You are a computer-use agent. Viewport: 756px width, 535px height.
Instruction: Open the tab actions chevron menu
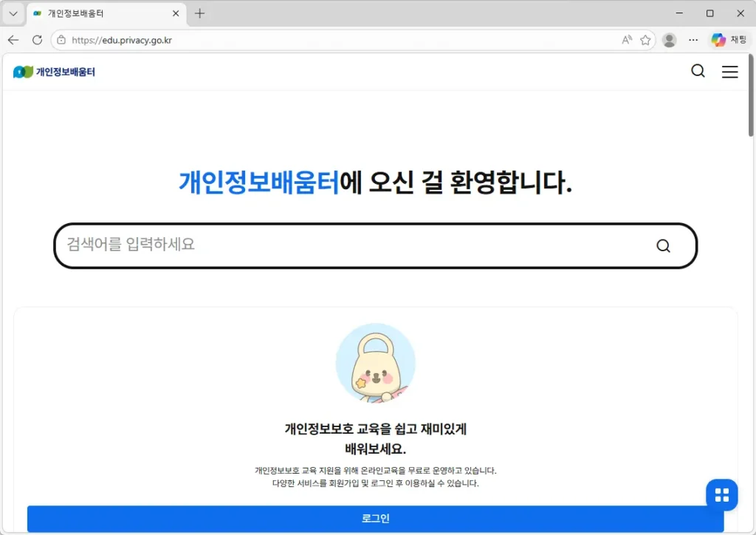click(x=13, y=13)
